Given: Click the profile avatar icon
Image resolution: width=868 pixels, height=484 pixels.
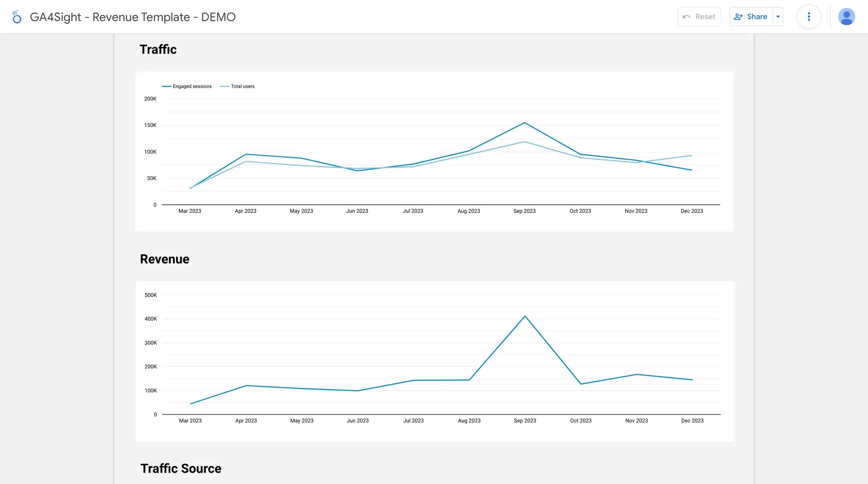Looking at the screenshot, I should pyautogui.click(x=847, y=16).
